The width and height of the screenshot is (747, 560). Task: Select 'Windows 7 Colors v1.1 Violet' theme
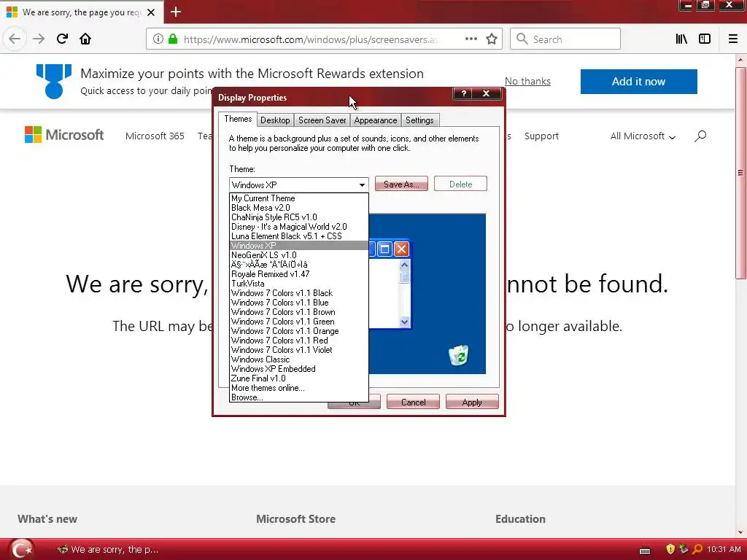298,350
